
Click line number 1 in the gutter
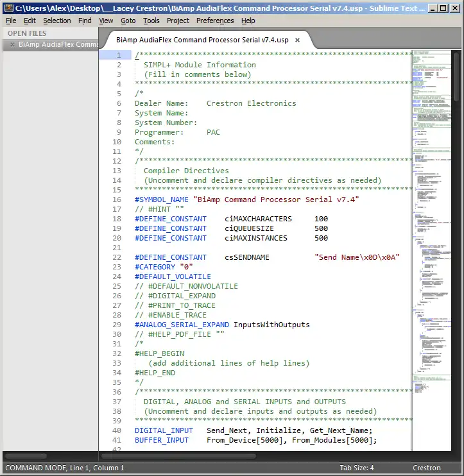(x=119, y=55)
